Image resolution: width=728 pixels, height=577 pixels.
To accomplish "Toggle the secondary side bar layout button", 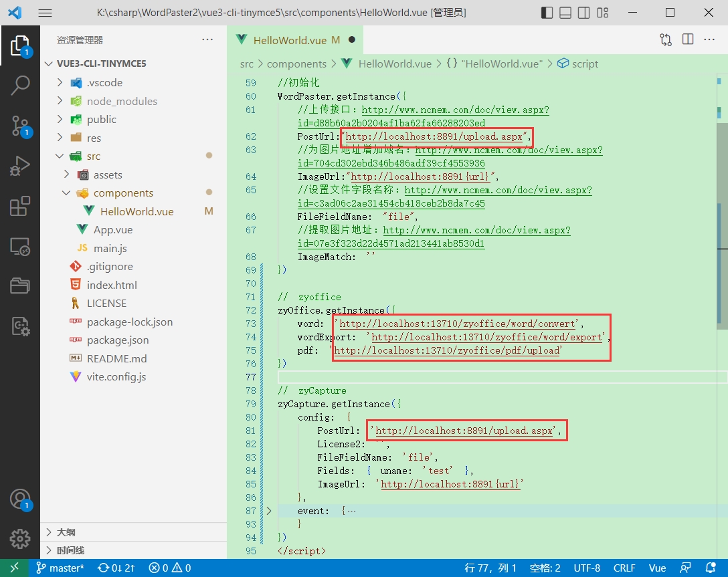I will point(583,13).
